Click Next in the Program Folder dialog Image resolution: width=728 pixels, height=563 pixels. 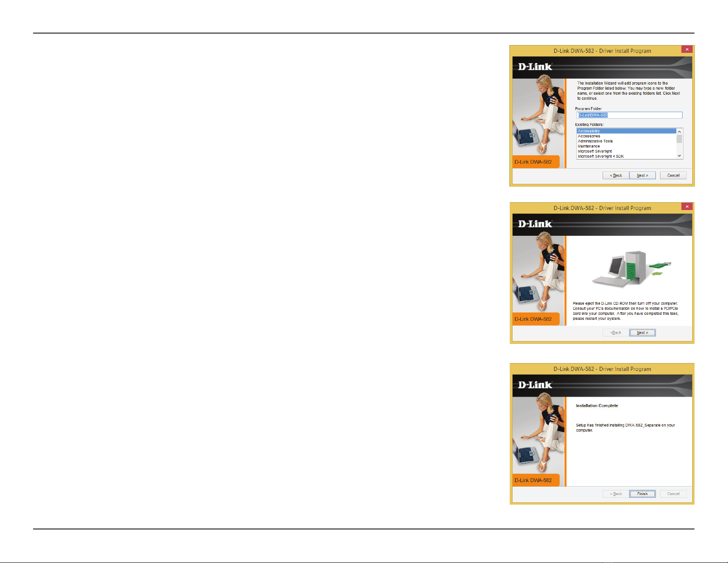pos(643,176)
